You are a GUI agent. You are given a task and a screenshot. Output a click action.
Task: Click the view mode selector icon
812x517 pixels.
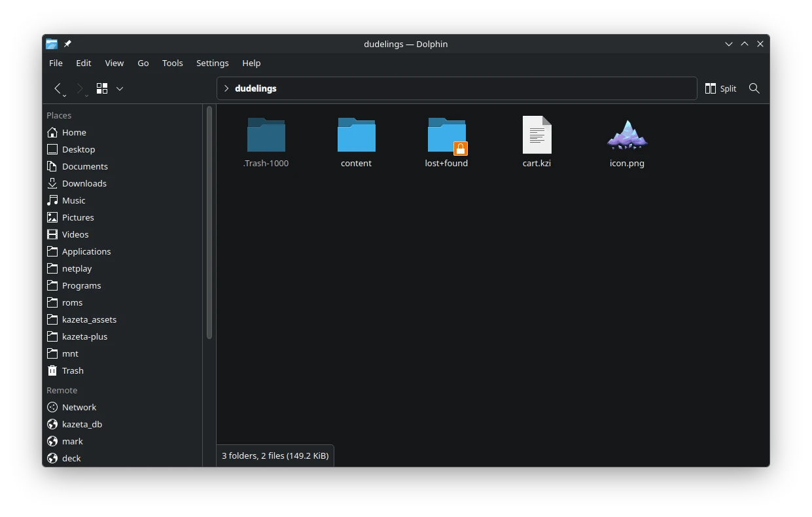point(101,88)
